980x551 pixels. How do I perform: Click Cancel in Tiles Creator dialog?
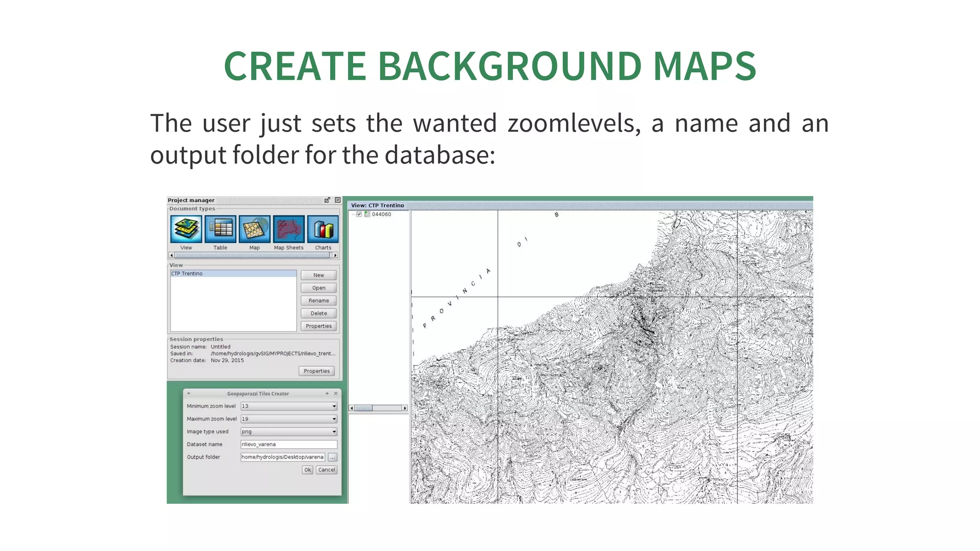point(327,470)
